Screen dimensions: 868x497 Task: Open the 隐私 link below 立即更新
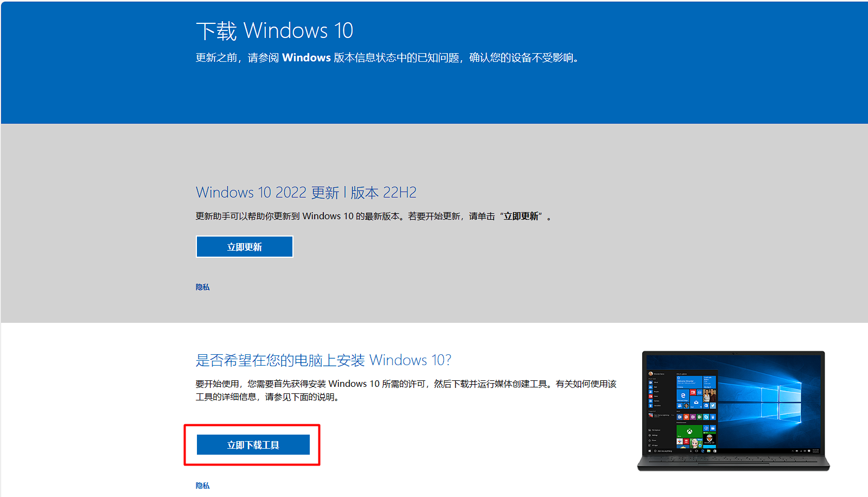coord(202,287)
